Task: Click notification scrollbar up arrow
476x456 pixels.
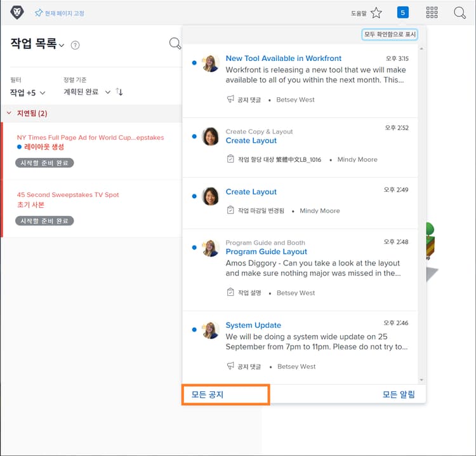Action: point(421,49)
